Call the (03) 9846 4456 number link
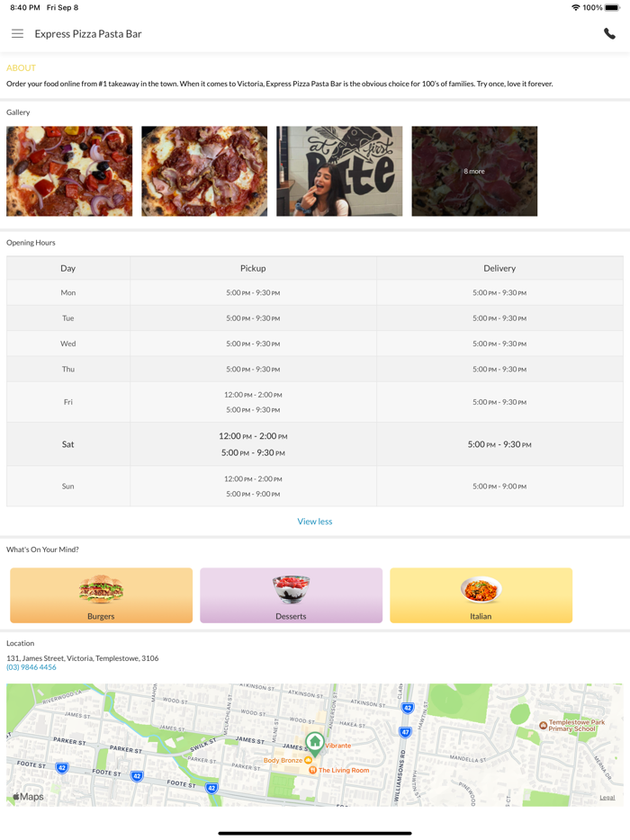 point(31,667)
